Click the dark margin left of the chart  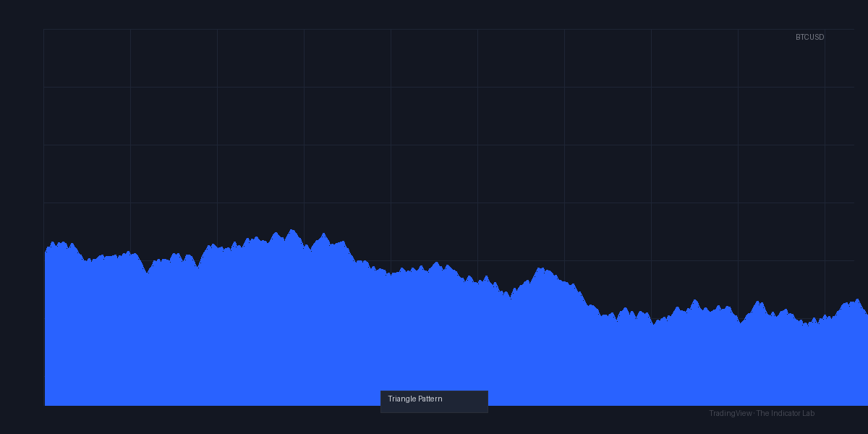point(22,217)
